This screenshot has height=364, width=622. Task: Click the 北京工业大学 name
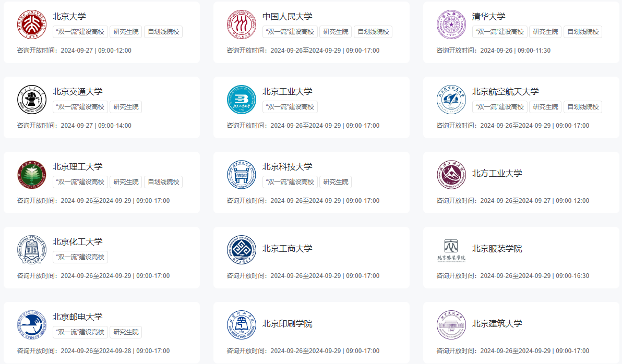click(x=287, y=92)
